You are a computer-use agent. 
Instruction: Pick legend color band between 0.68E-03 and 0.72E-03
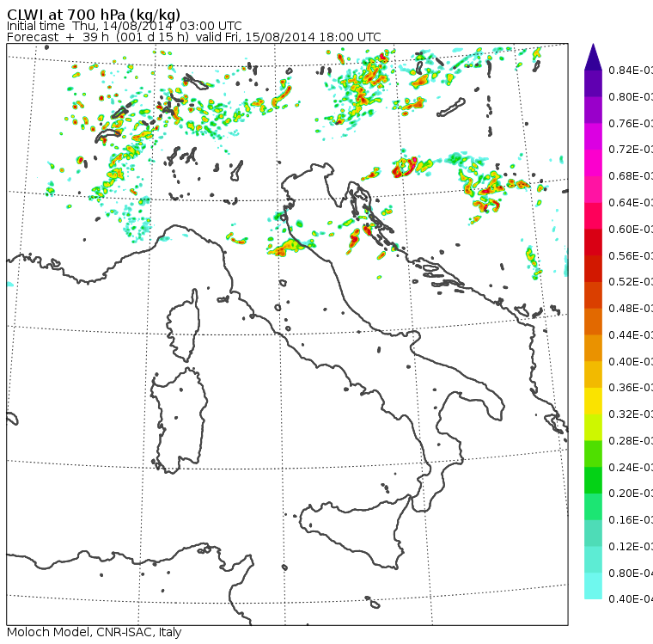coord(593,163)
